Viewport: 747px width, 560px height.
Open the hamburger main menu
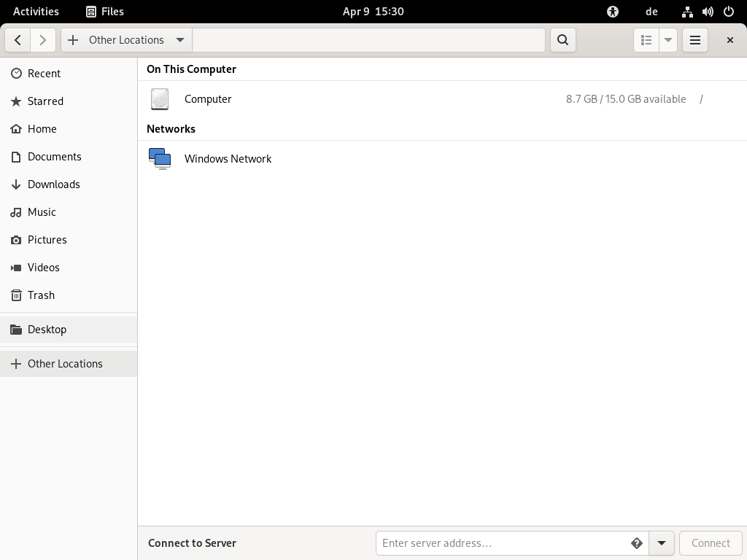[695, 40]
